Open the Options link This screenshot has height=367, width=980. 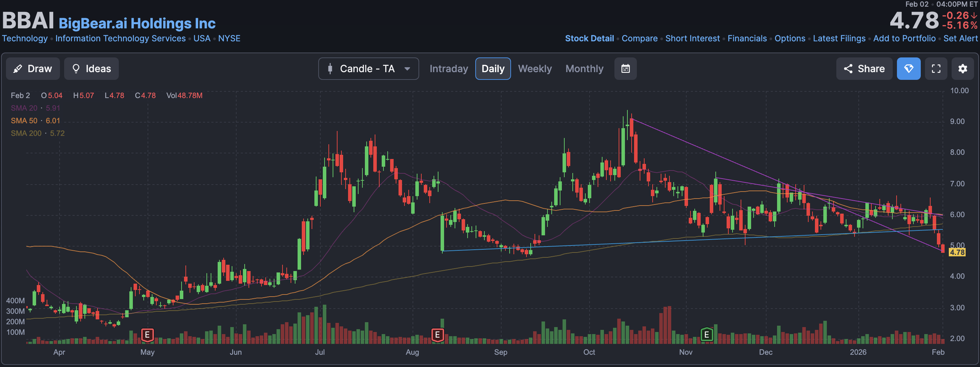790,39
